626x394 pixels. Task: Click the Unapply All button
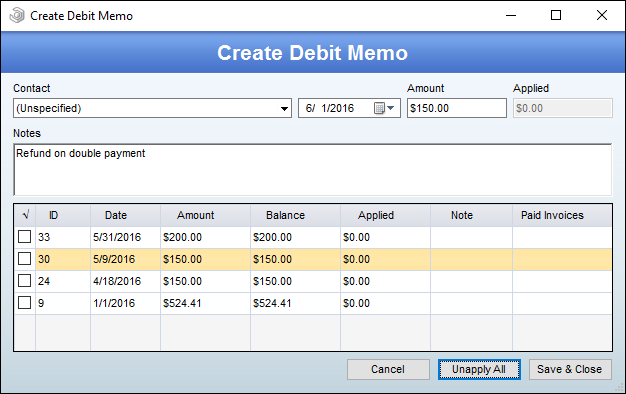(x=479, y=369)
